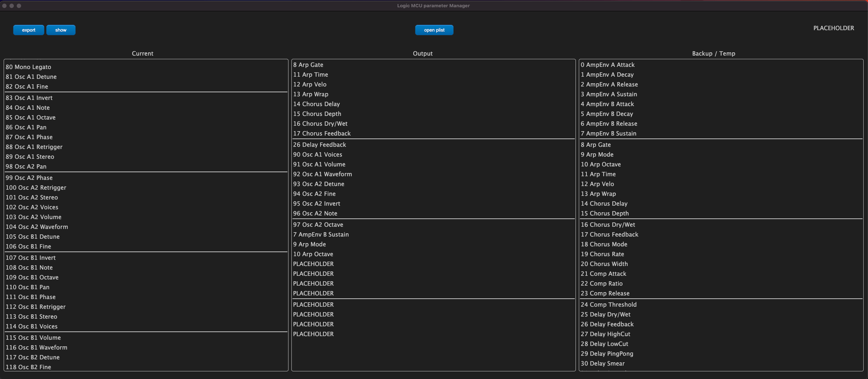Select '27 Delay HighCut' in Backup list
This screenshot has height=379, width=868.
pos(721,334)
